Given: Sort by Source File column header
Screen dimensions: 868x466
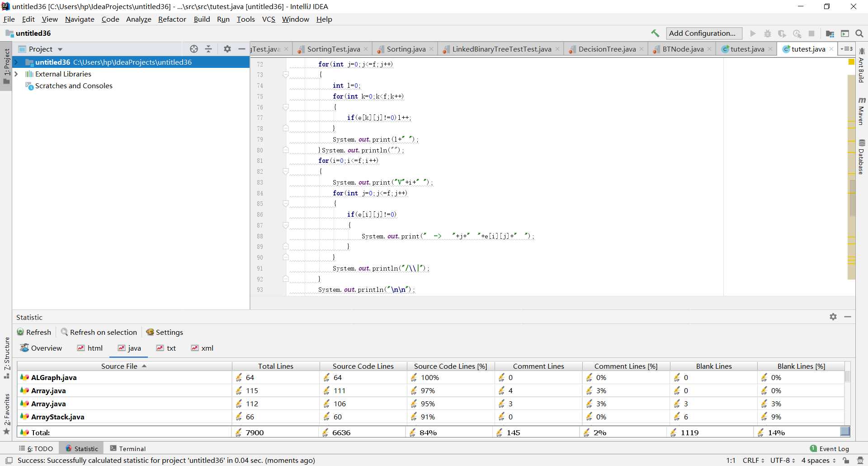Looking at the screenshot, I should pos(124,366).
